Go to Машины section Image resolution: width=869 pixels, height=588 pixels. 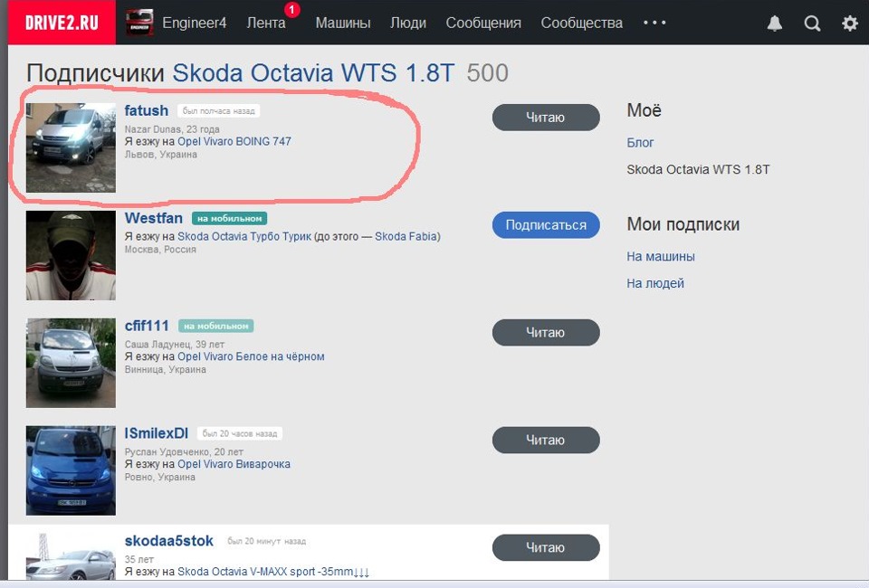343,23
